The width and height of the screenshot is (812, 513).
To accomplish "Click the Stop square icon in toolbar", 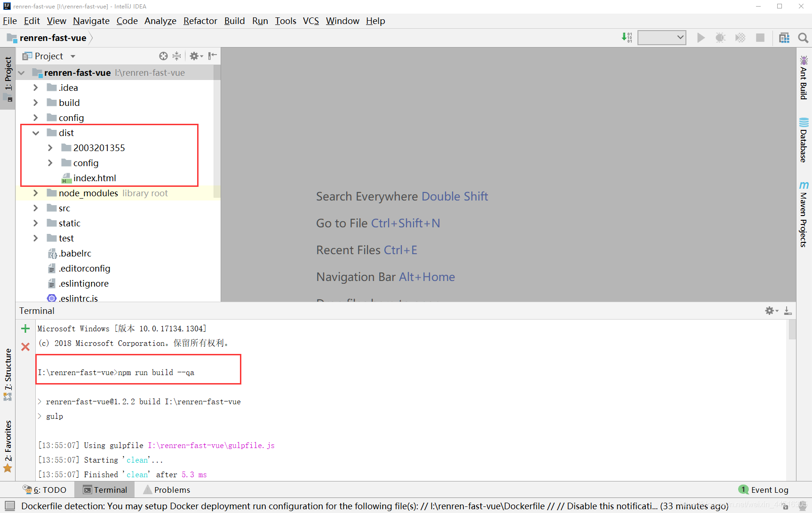I will click(760, 38).
